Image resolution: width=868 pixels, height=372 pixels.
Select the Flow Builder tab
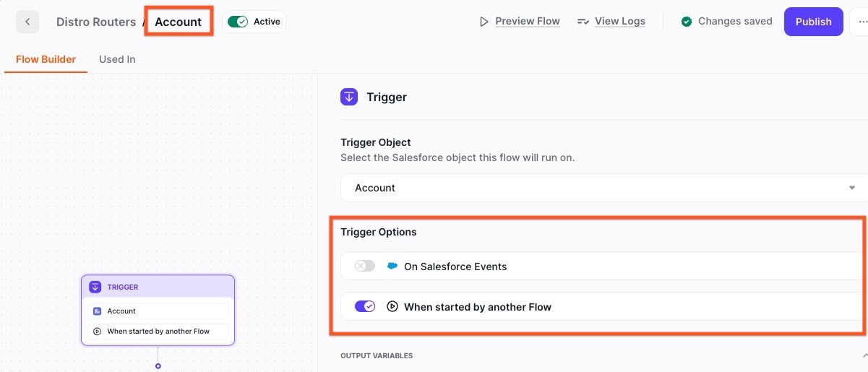click(46, 59)
